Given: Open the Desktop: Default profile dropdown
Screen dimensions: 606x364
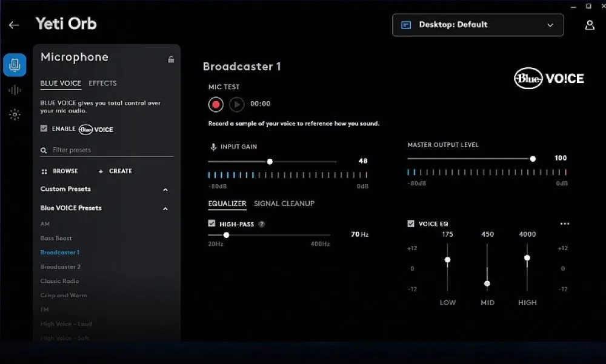Looking at the screenshot, I should coord(478,25).
